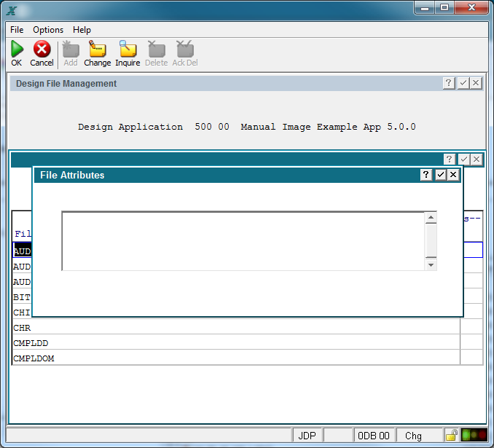Click the JDP status bar field
The width and height of the screenshot is (494, 448).
tap(307, 436)
